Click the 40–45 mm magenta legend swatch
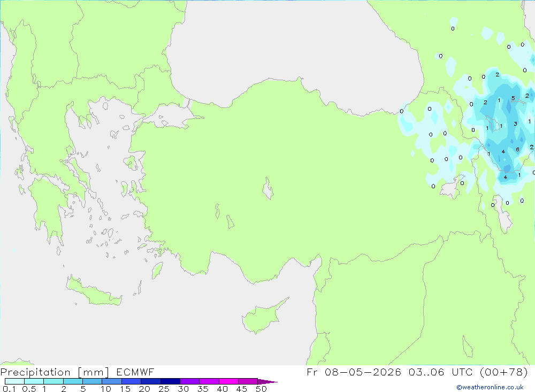535x392 pixels. point(228,381)
